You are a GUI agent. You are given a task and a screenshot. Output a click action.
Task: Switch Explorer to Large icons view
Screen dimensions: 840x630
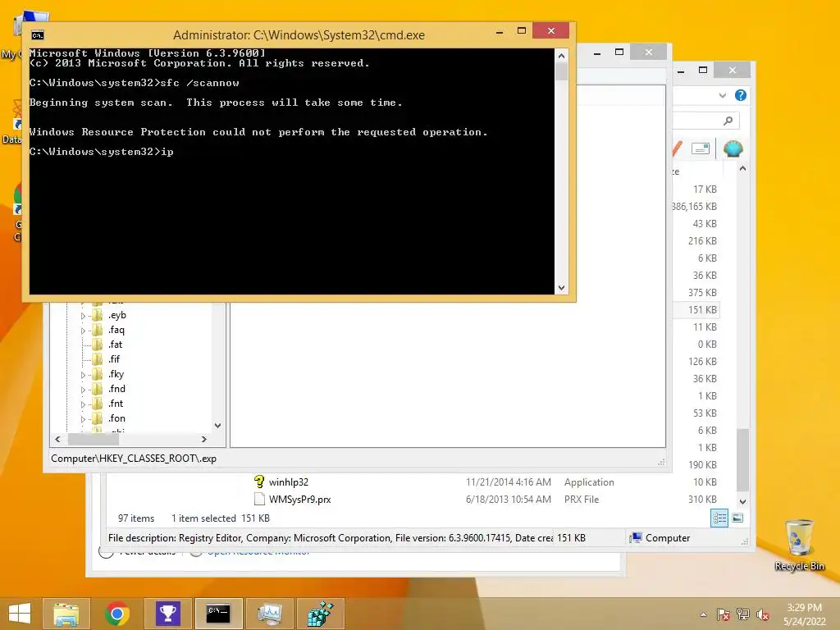tap(737, 518)
